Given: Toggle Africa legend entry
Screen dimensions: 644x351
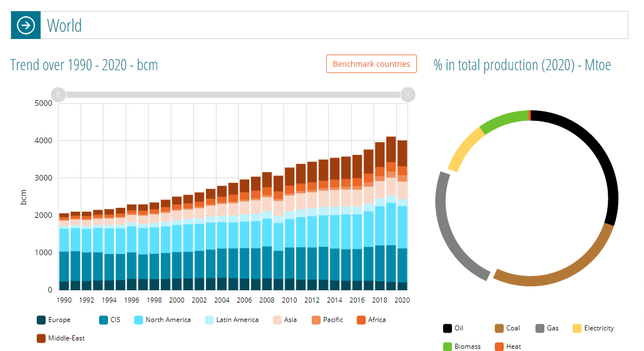Looking at the screenshot, I should 371,320.
